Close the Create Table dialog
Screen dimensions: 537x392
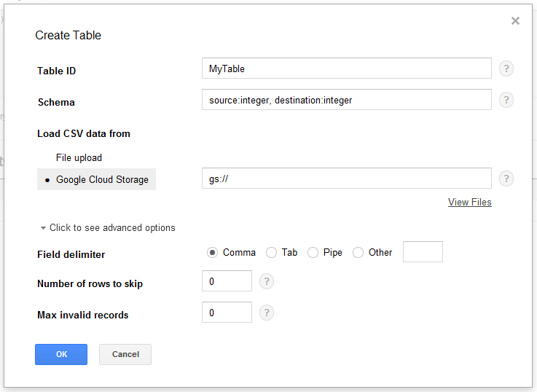pyautogui.click(x=515, y=21)
